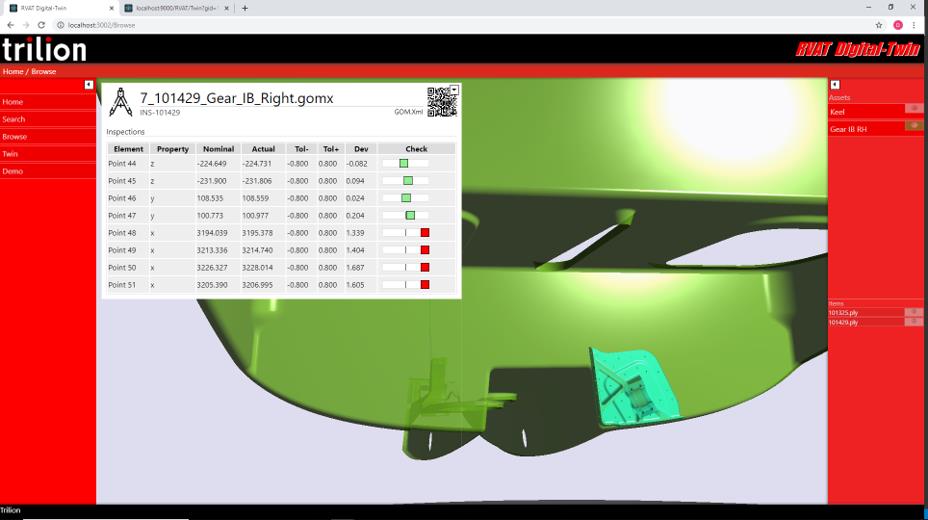Image resolution: width=928 pixels, height=520 pixels.
Task: Click the trilion logo
Action: tap(44, 50)
